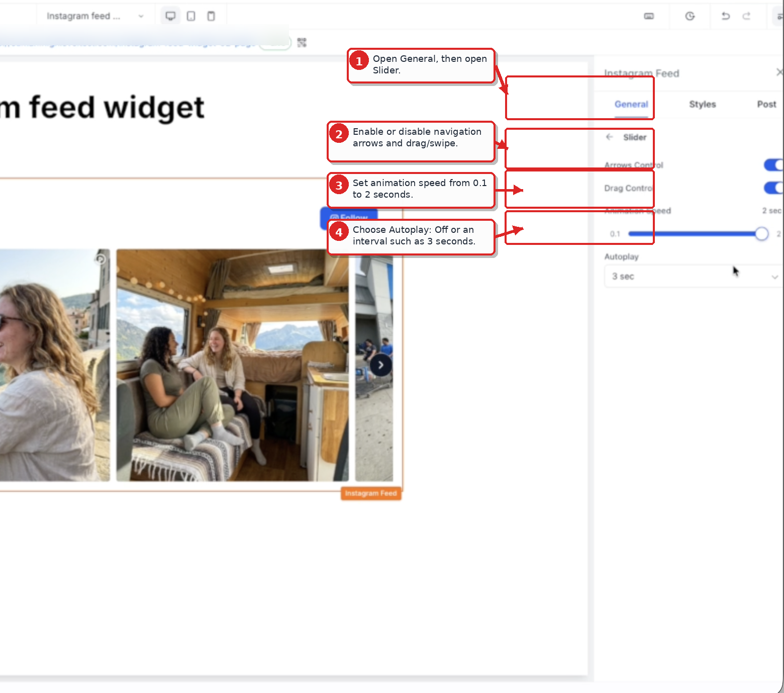Select the General tab

pyautogui.click(x=631, y=104)
